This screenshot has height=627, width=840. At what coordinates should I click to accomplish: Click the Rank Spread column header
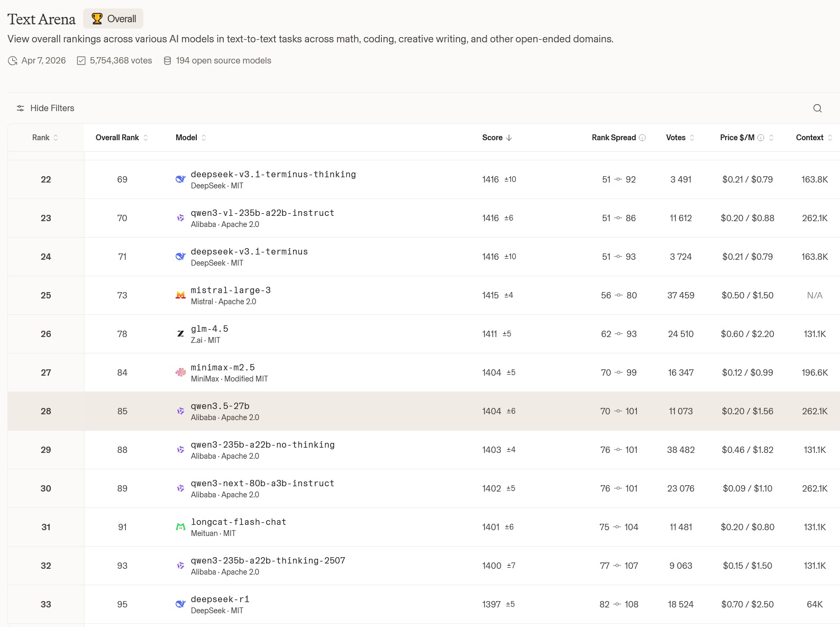[614, 138]
